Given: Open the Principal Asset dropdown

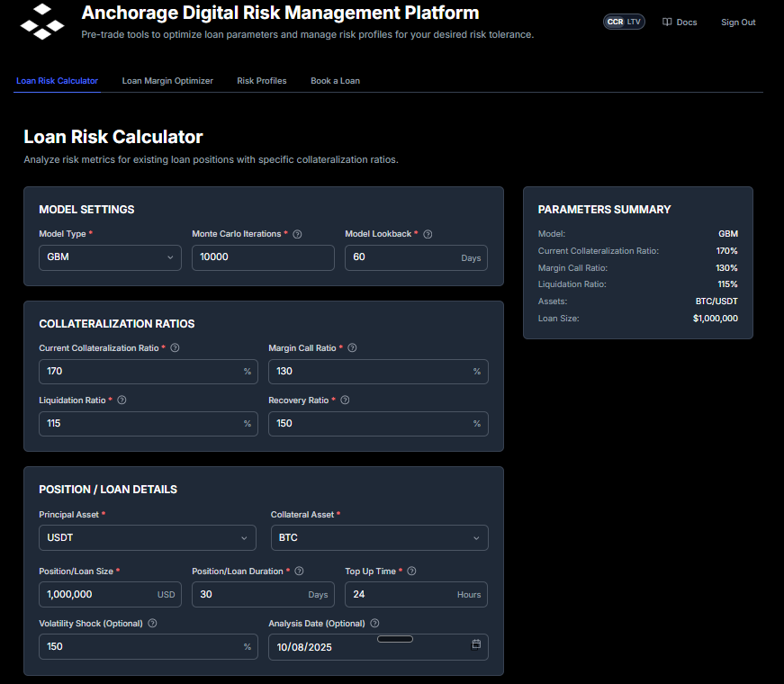Looking at the screenshot, I should 147,537.
